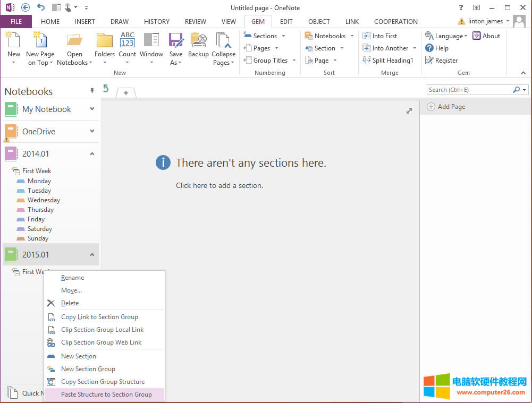The height and width of the screenshot is (403, 532).
Task: Choose Paste Structure to Section Group
Action: point(106,395)
